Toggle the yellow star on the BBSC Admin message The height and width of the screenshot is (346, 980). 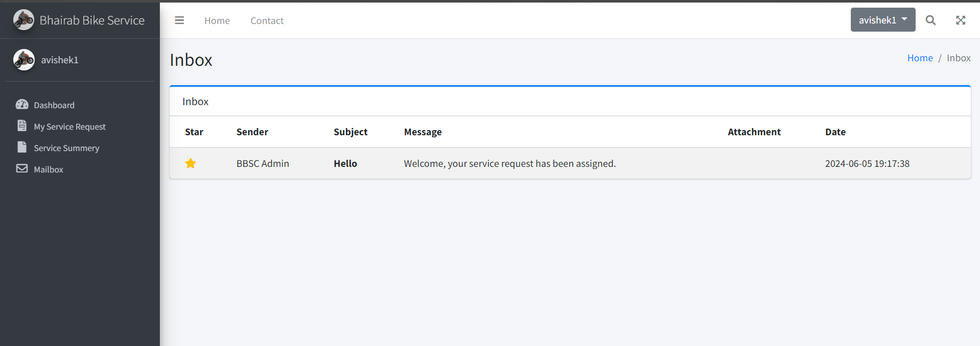coord(190,163)
